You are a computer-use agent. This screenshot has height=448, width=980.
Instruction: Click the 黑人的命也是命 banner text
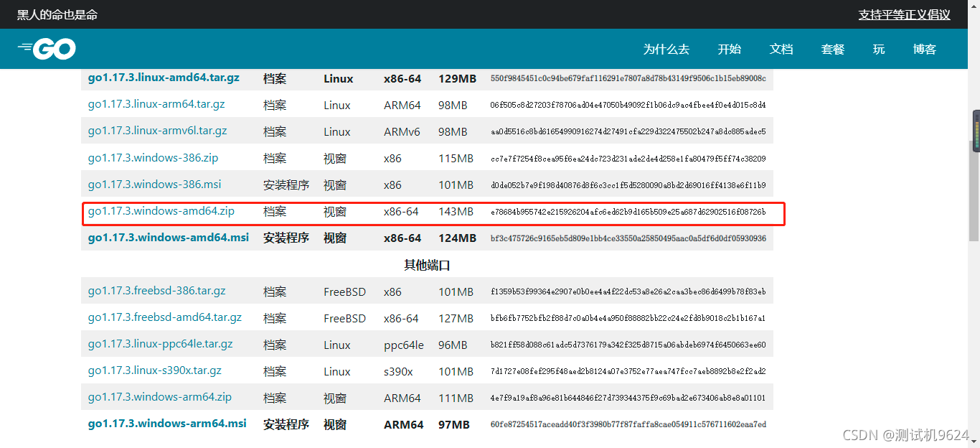pyautogui.click(x=57, y=14)
